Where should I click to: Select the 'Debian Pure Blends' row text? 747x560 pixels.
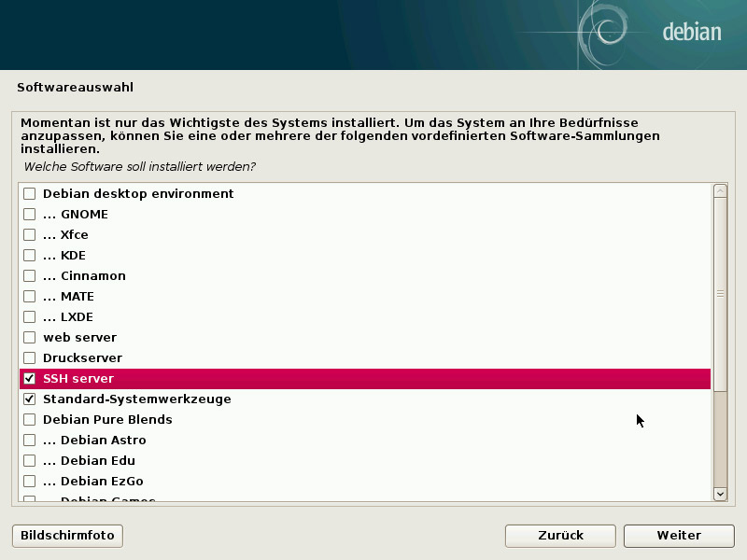pos(107,419)
